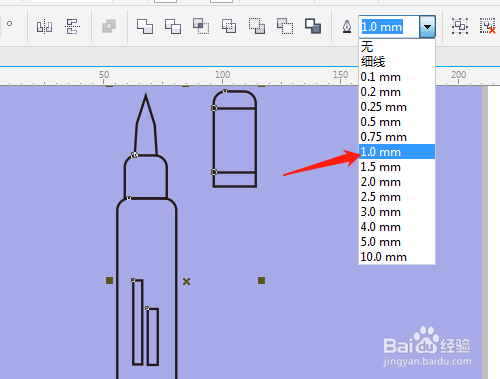500x379 pixels.
Task: Choose highlighted 1.0 mm outline width
Action: pos(397,152)
